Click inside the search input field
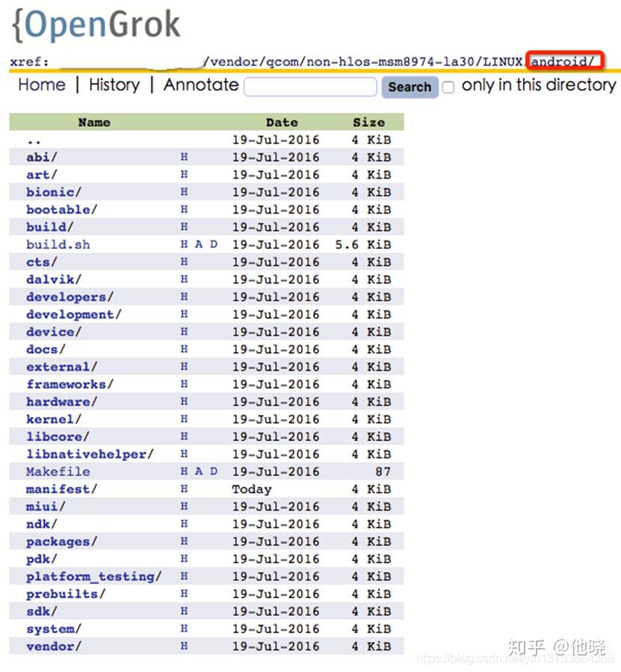Viewport: 621px width, 672px height. click(309, 87)
